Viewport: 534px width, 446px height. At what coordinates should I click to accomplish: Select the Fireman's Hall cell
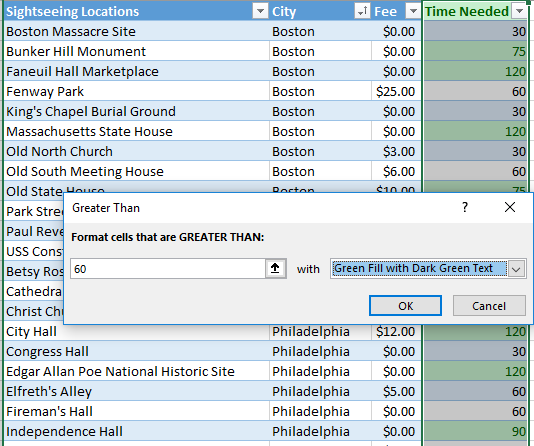137,411
